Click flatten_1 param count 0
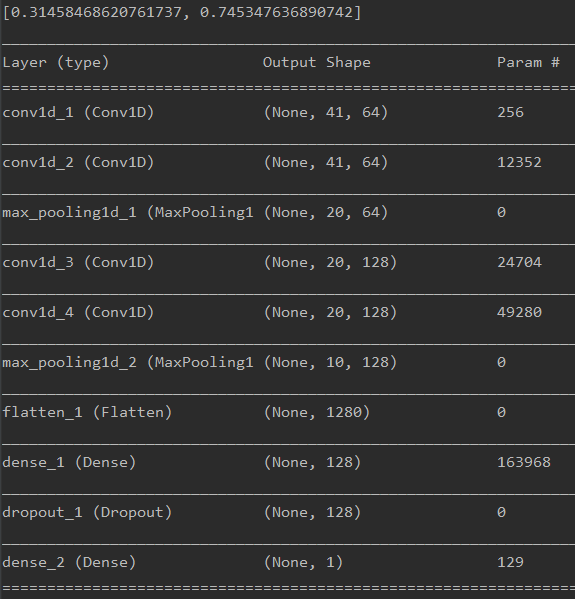The image size is (575, 599). click(x=501, y=413)
